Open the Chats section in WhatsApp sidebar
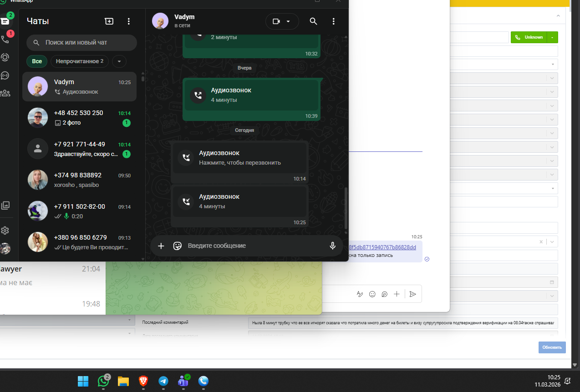The image size is (580, 392). pos(5,21)
